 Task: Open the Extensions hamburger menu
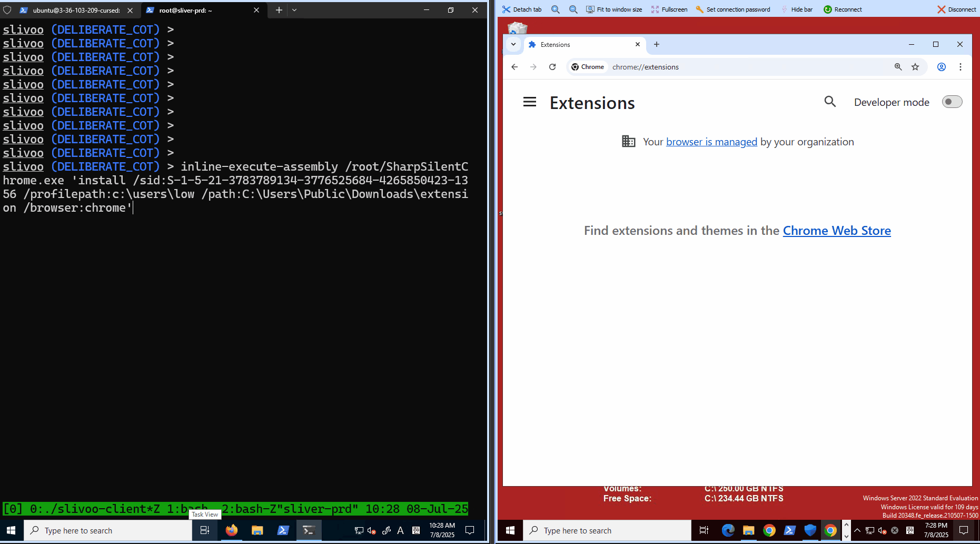[x=529, y=102]
